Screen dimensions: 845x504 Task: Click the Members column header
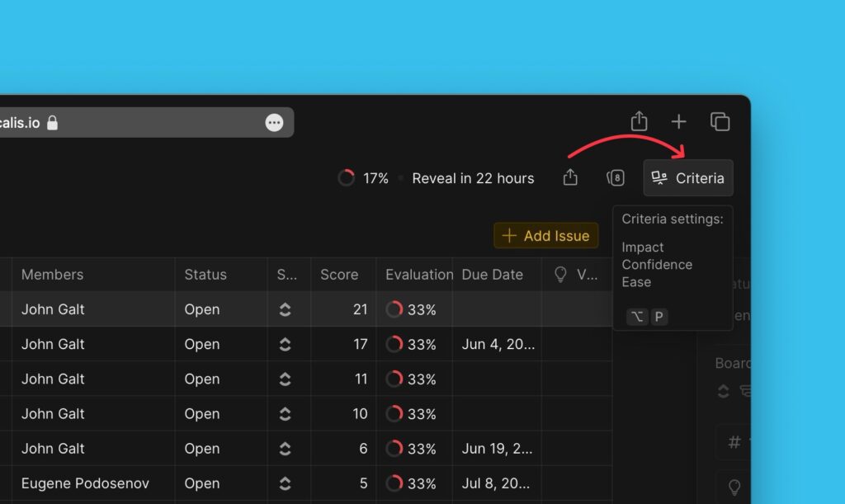click(x=52, y=275)
